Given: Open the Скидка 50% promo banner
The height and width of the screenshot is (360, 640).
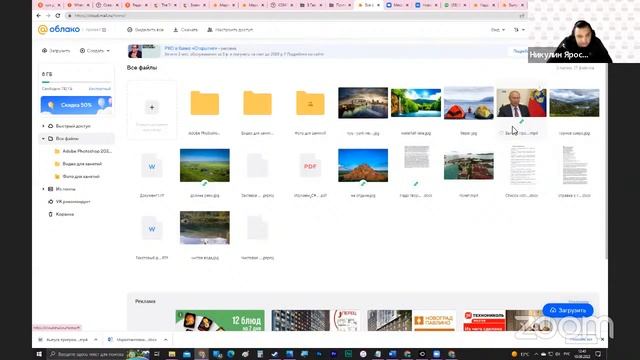Looking at the screenshot, I should (76, 105).
